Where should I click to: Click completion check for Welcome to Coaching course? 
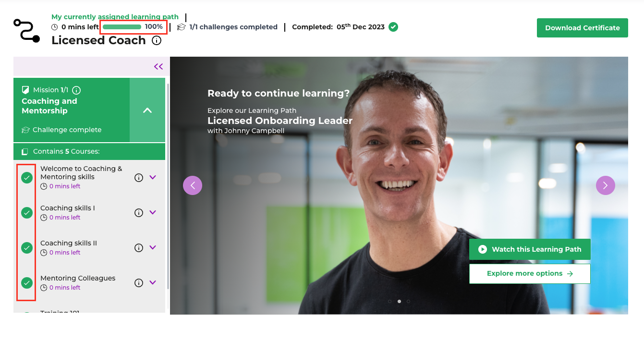click(27, 178)
